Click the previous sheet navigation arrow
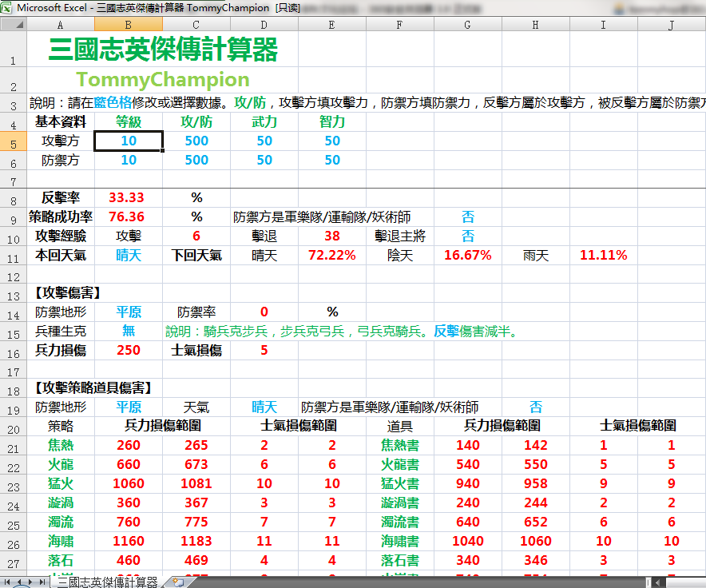706x588 pixels. (18, 582)
